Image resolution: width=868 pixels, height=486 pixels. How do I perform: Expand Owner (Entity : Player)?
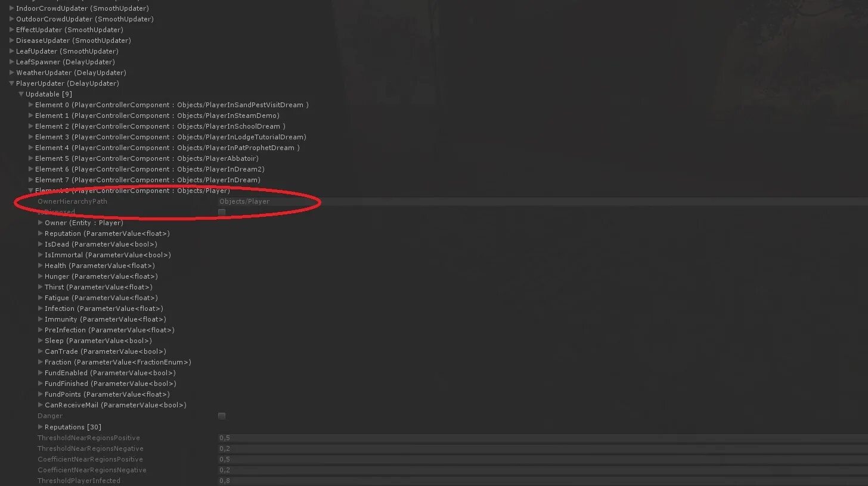click(41, 223)
